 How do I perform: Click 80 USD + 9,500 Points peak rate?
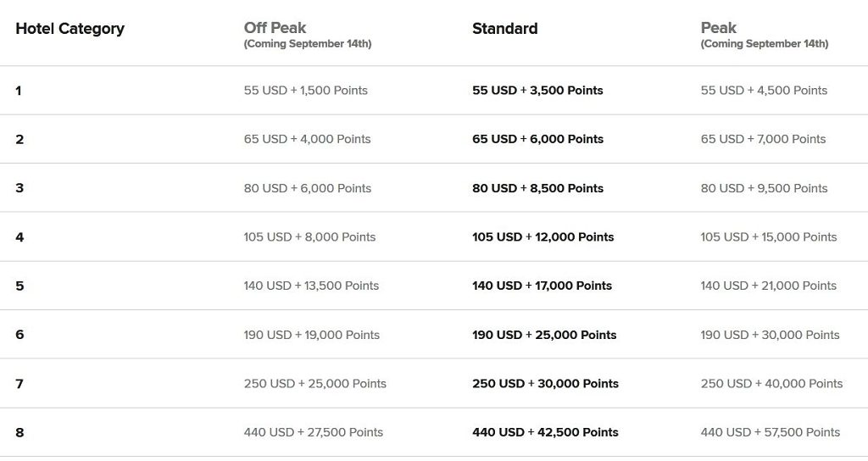764,188
